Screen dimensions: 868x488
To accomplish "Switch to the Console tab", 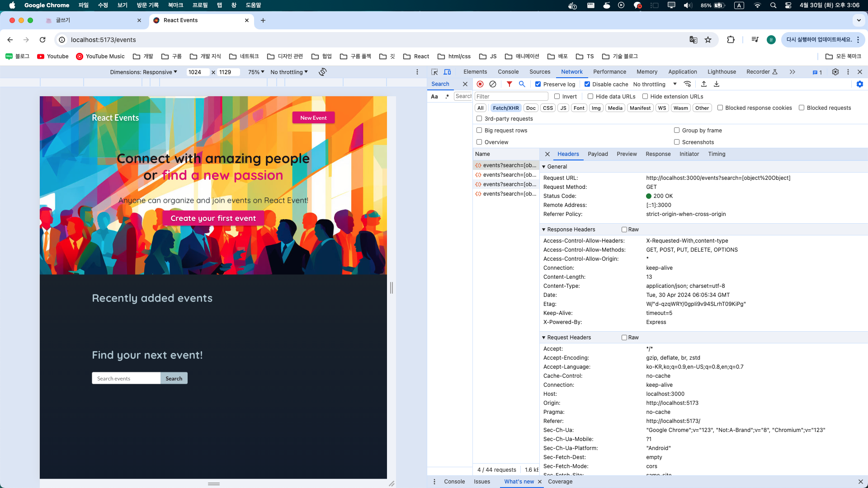I will 508,72.
